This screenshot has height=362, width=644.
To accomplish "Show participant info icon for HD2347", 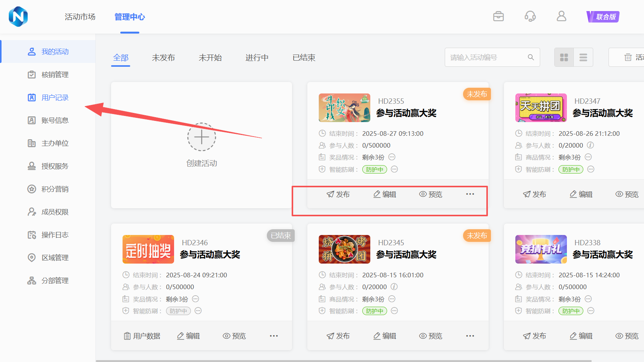I will point(590,145).
